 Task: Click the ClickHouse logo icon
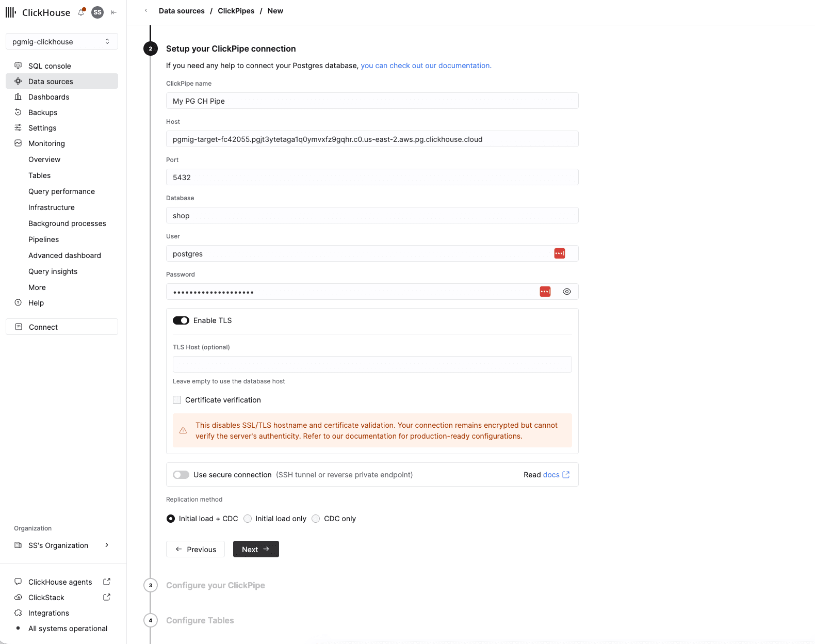coord(11,12)
